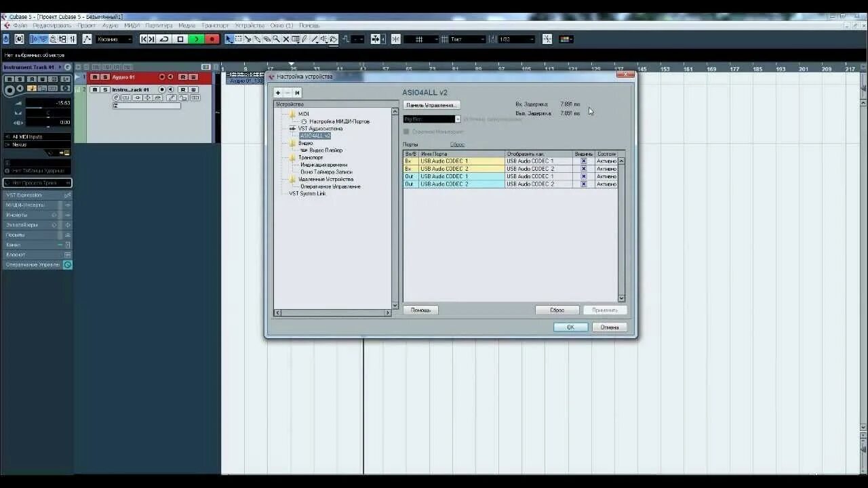The image size is (868, 488).
Task: Open the Devices menu
Action: coord(250,25)
